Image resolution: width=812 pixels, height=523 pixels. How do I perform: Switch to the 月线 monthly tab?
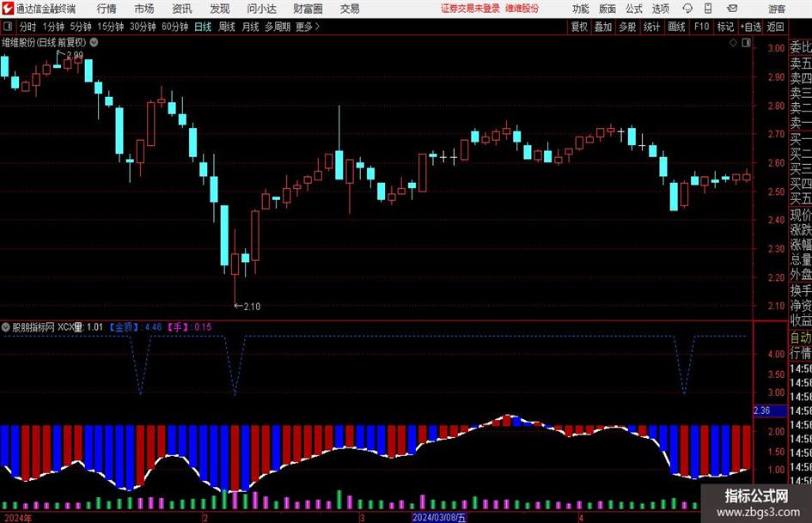[250, 27]
